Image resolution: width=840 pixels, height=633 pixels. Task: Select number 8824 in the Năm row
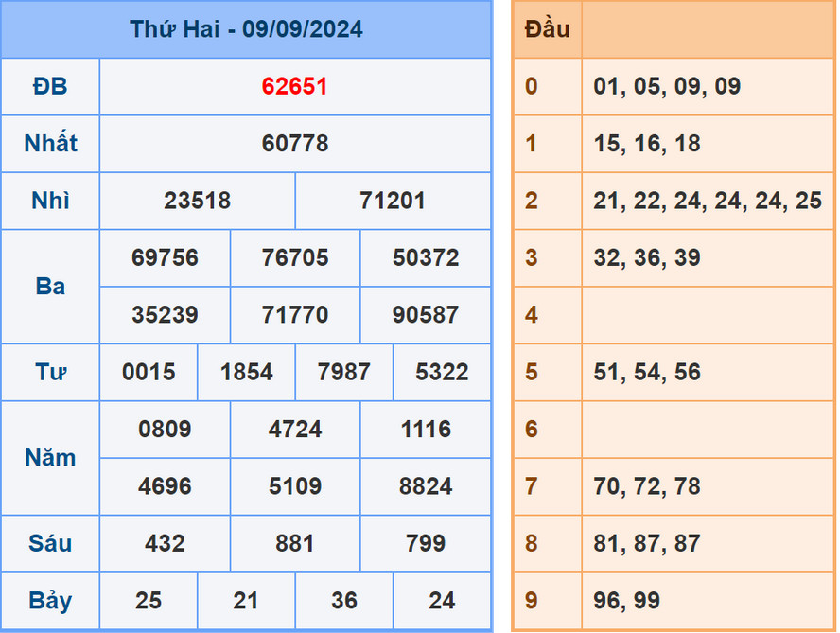pyautogui.click(x=425, y=486)
